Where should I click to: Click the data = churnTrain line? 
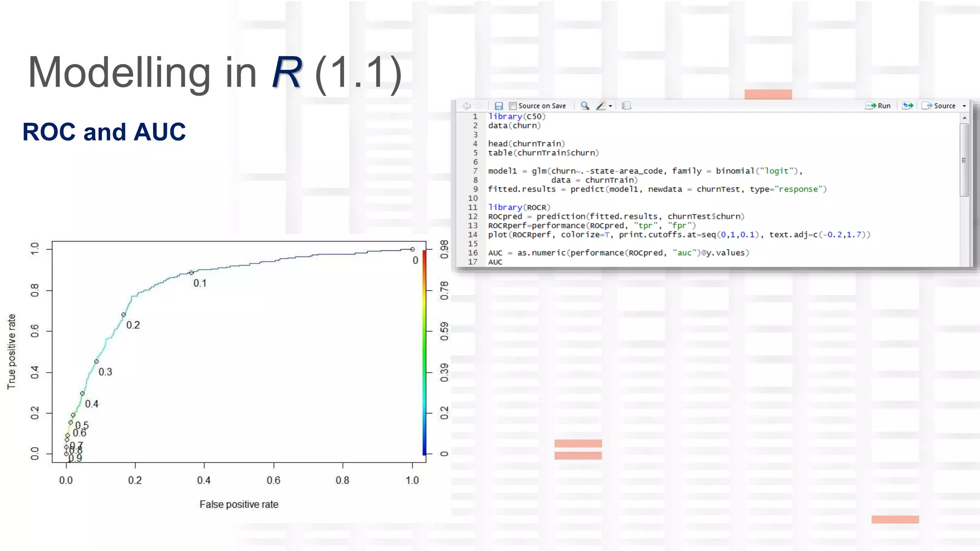pyautogui.click(x=594, y=180)
